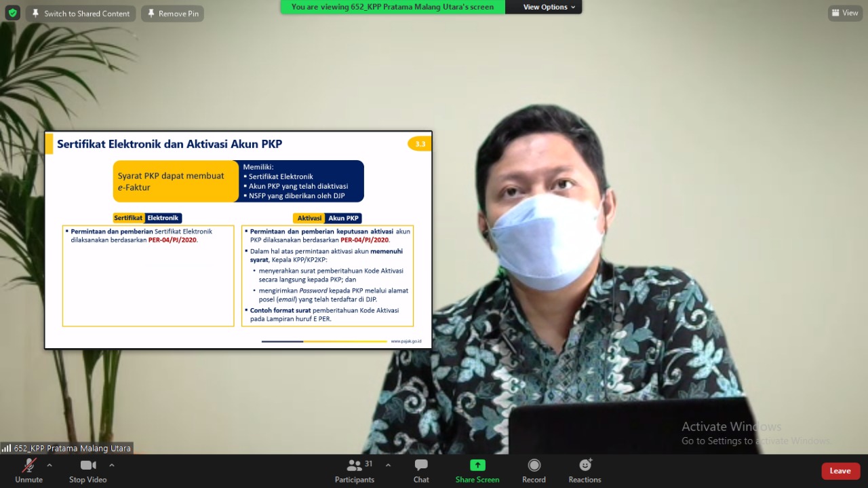
Task: Expand video options arrow beside Stop Video
Action: point(112,466)
